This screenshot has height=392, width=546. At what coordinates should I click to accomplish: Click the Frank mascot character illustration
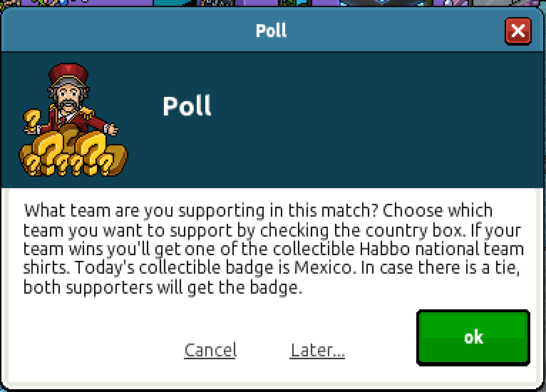click(x=73, y=120)
